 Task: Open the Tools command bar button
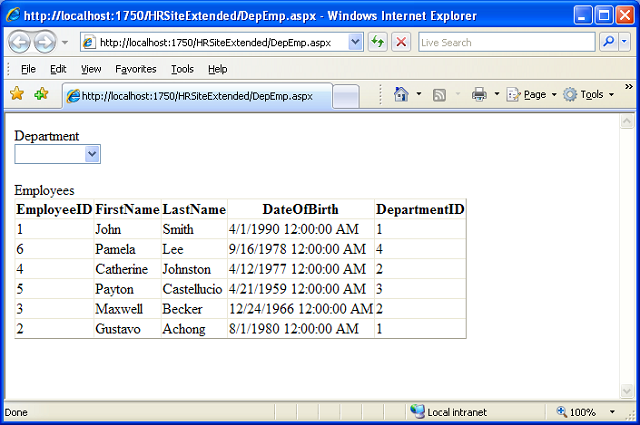tap(588, 95)
